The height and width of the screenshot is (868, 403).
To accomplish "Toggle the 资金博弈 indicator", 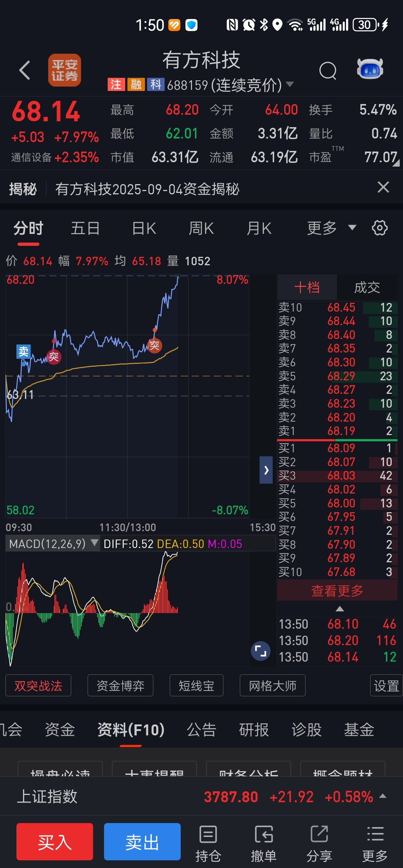I will [120, 686].
